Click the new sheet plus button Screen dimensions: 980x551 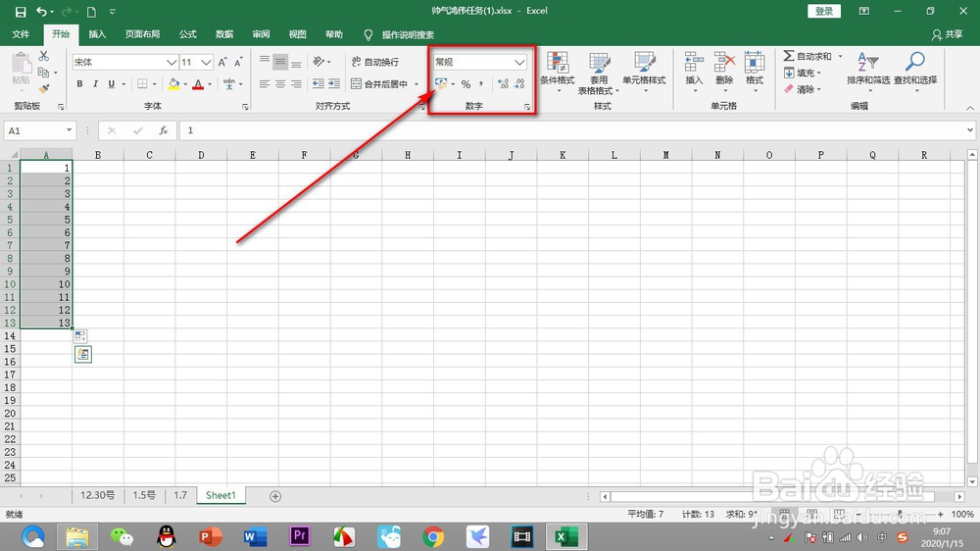click(x=275, y=496)
